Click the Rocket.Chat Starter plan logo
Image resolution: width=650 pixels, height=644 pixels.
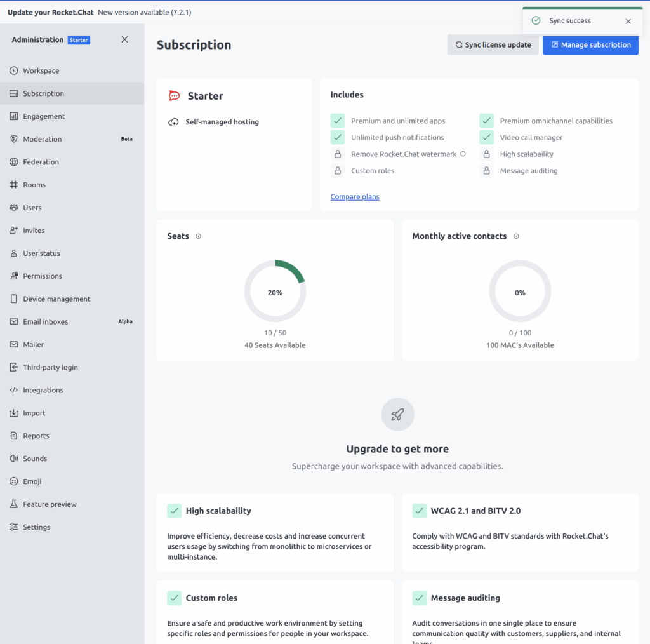pyautogui.click(x=174, y=96)
